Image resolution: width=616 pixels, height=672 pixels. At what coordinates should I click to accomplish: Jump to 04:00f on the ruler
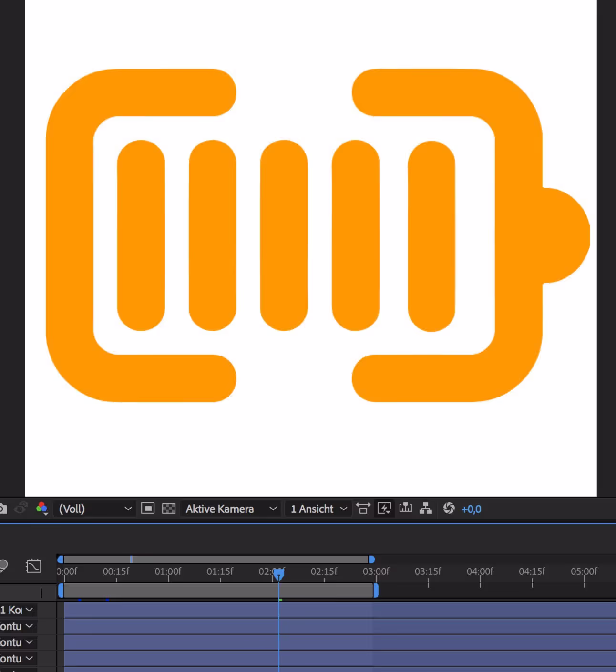point(480,571)
